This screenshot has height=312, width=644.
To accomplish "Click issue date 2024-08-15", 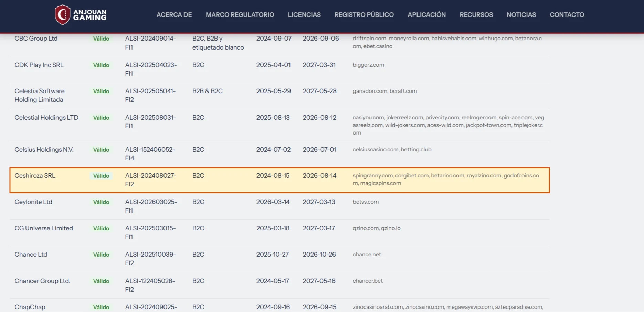I will tap(273, 176).
